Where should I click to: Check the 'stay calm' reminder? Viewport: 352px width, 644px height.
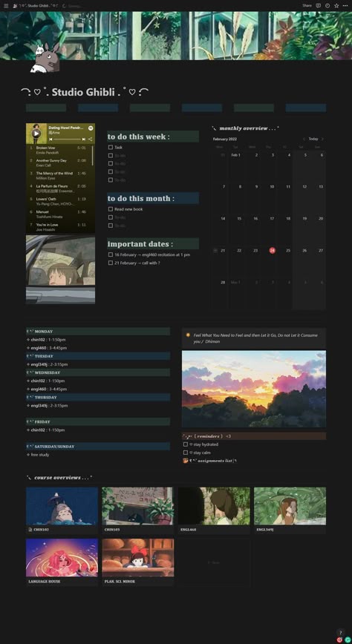(x=186, y=453)
